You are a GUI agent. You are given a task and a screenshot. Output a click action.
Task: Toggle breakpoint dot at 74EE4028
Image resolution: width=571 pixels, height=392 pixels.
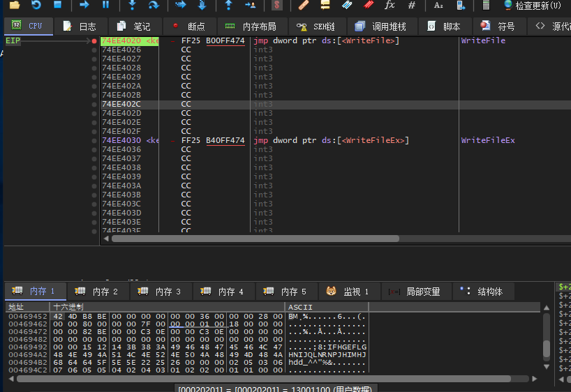(x=94, y=68)
